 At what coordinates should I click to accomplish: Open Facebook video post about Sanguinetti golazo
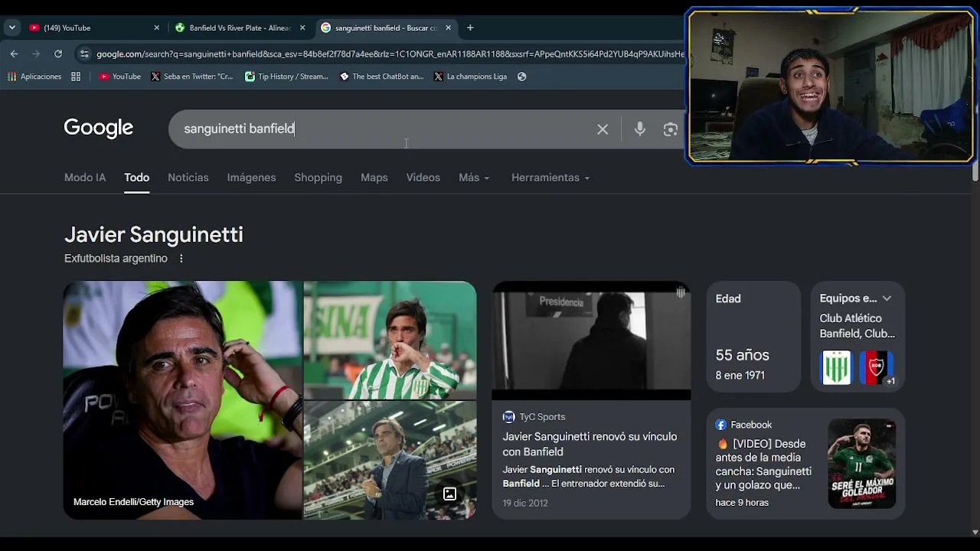764,465
